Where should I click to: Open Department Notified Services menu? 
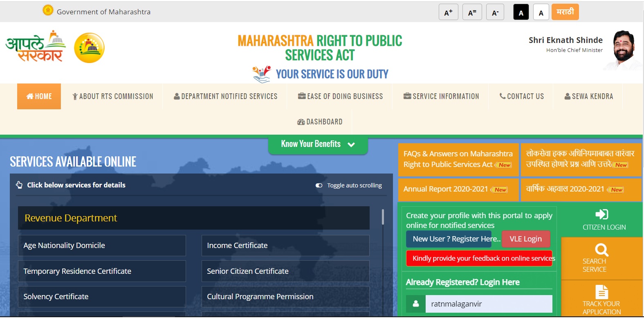(226, 96)
